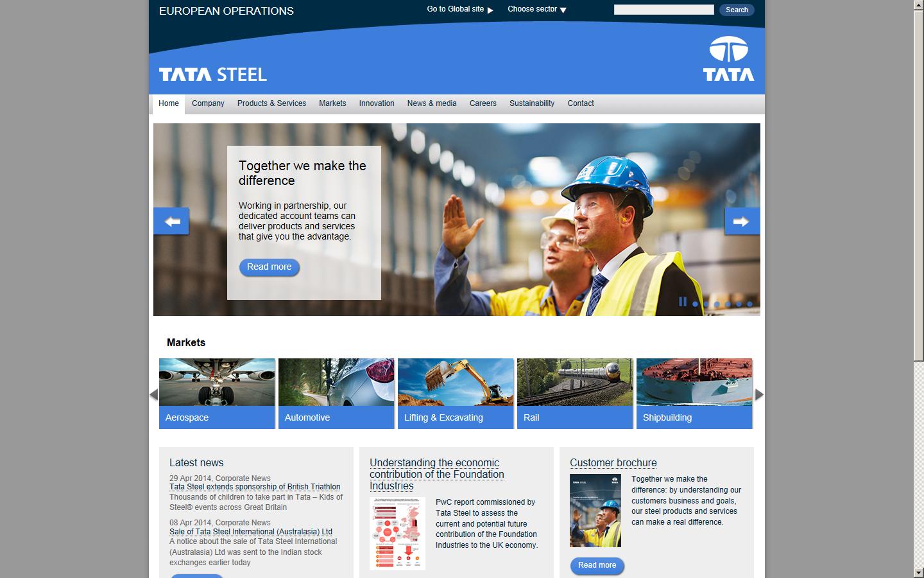Select the second slideshow dot indicator

click(x=705, y=302)
